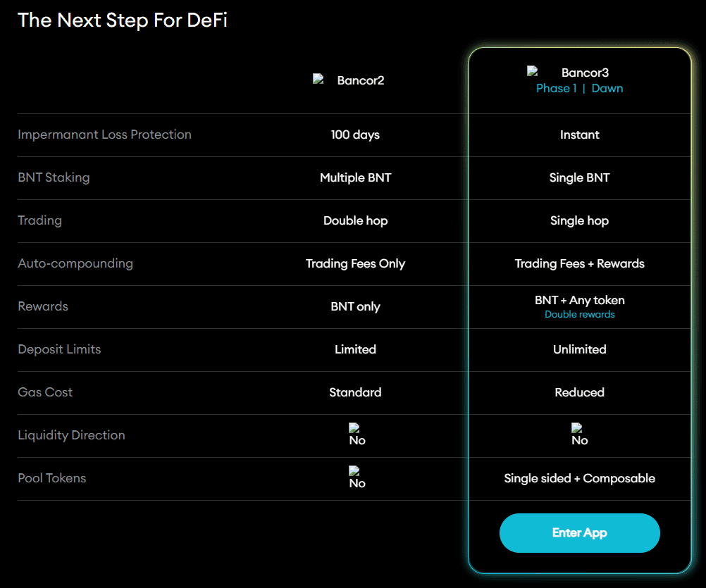Image resolution: width=706 pixels, height=588 pixels.
Task: Open the Phase 1 link
Action: (x=556, y=89)
